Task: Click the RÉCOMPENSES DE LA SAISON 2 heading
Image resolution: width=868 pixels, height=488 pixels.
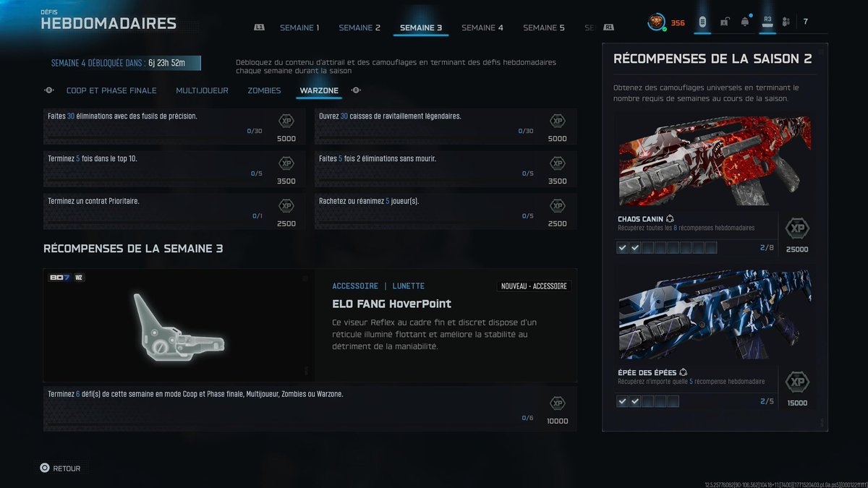Action: (712, 59)
